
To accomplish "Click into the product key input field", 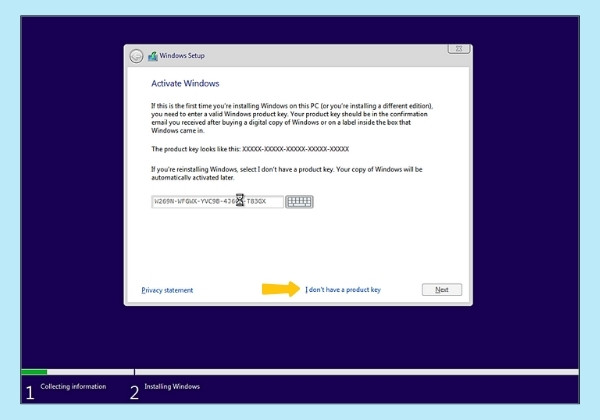I will pyautogui.click(x=217, y=202).
